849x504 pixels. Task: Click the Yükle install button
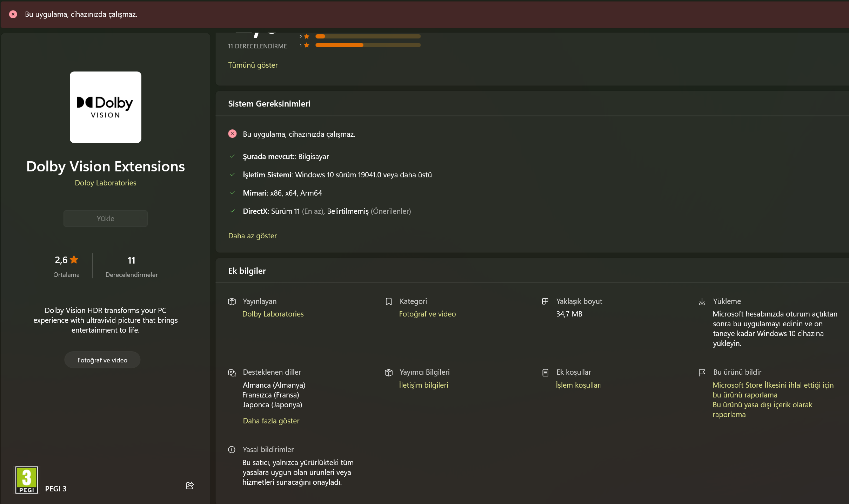coord(106,218)
